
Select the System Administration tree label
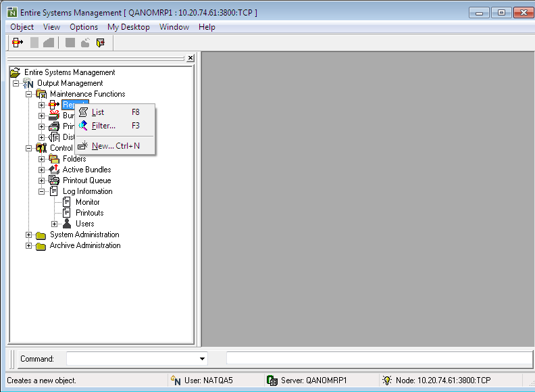click(x=84, y=235)
